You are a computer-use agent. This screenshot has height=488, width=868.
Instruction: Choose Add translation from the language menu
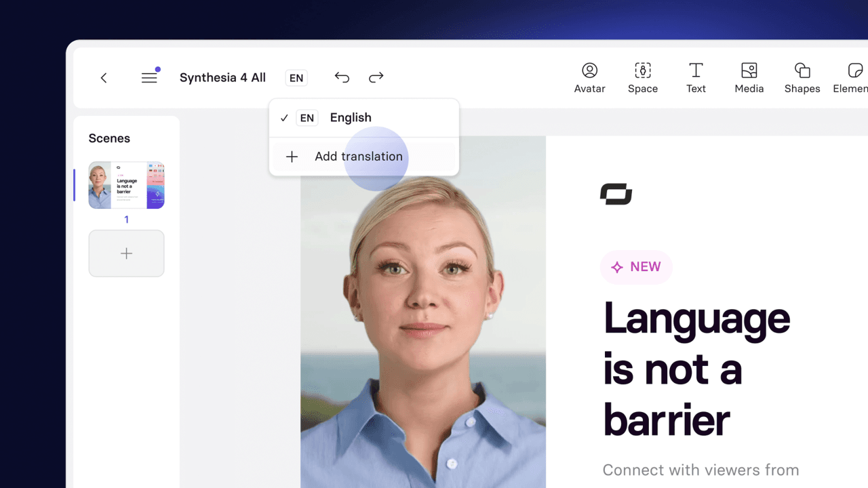pyautogui.click(x=359, y=157)
